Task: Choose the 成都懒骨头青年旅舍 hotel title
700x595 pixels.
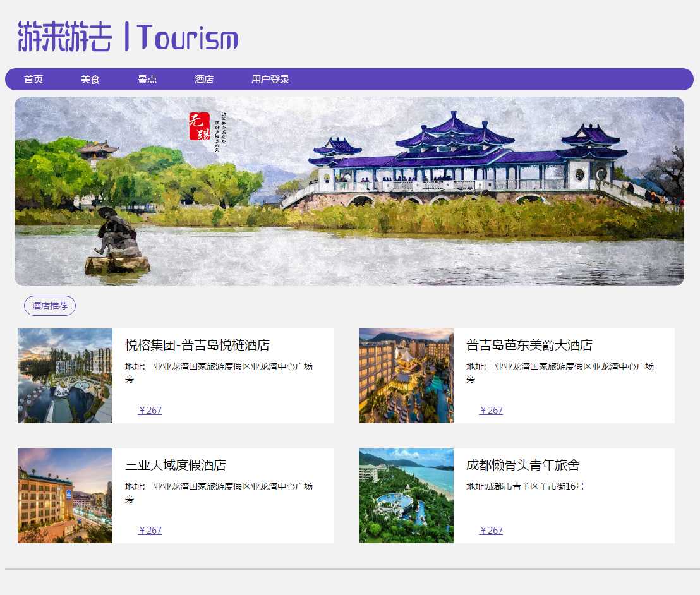Action: coord(523,466)
